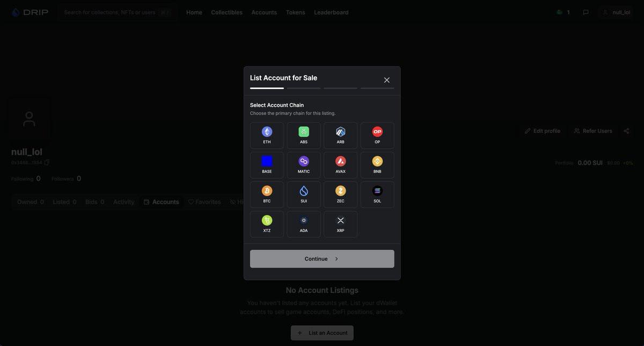Choose the BASE chain tile
Image resolution: width=644 pixels, height=346 pixels.
(x=267, y=165)
